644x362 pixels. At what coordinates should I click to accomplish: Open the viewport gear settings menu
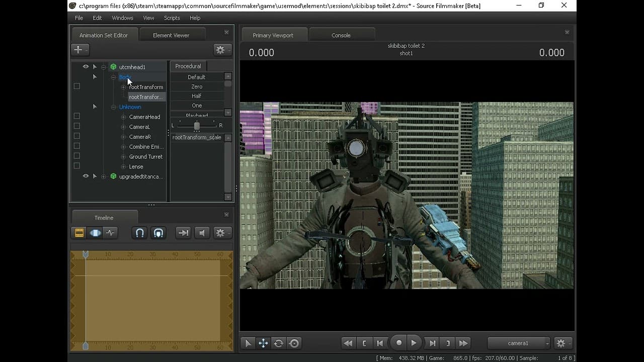pos(563,343)
